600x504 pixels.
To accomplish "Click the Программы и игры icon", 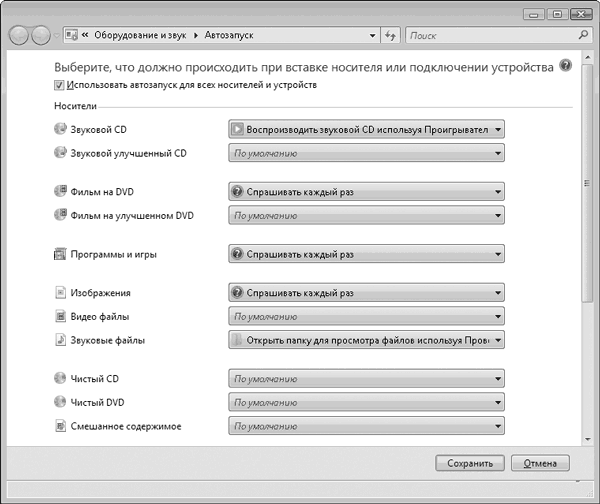I will [59, 254].
